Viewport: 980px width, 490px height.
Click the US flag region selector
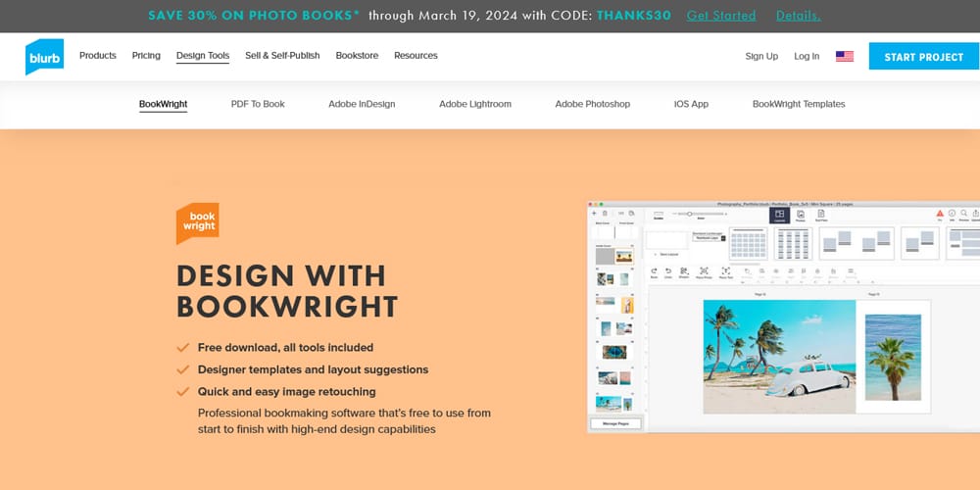(x=844, y=57)
